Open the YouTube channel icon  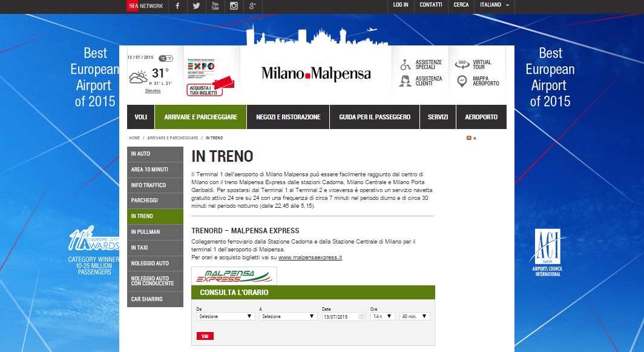215,6
